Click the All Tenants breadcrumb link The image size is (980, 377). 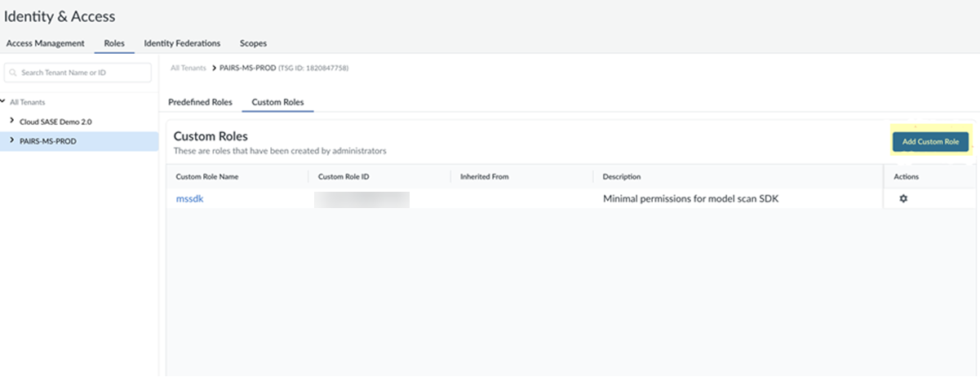pos(188,68)
